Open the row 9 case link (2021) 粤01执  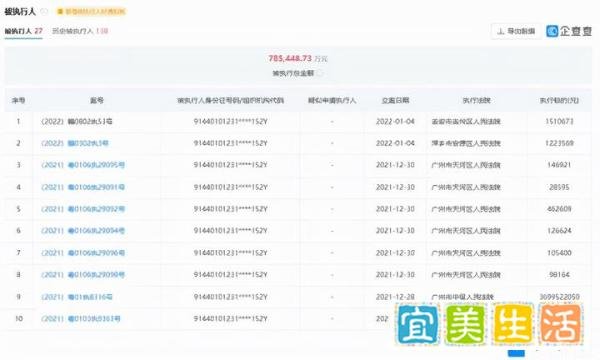[77, 297]
